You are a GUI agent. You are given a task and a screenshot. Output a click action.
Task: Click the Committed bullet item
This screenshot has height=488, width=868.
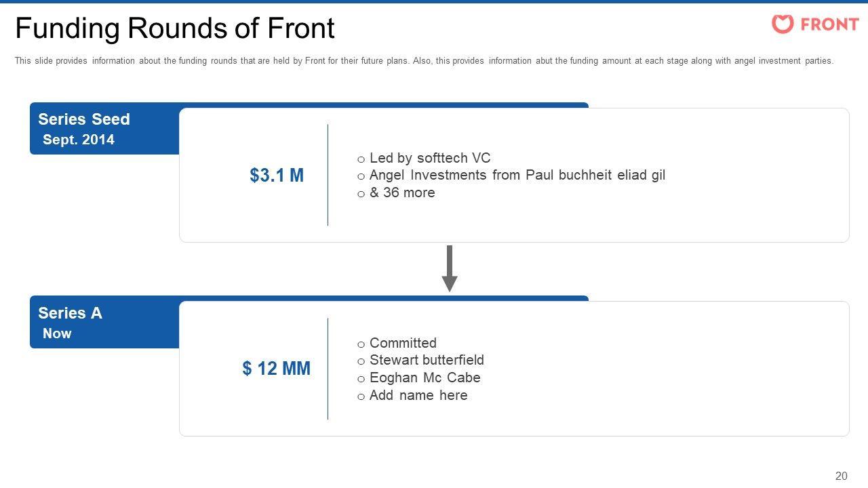tap(403, 343)
